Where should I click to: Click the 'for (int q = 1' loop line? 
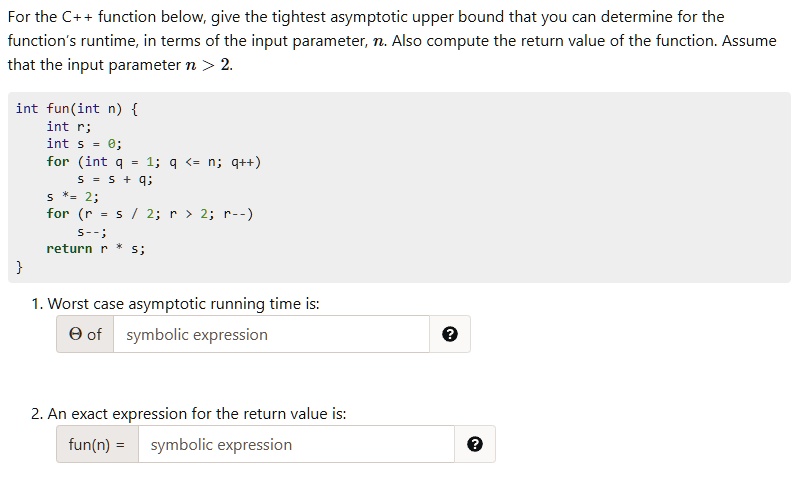(153, 162)
